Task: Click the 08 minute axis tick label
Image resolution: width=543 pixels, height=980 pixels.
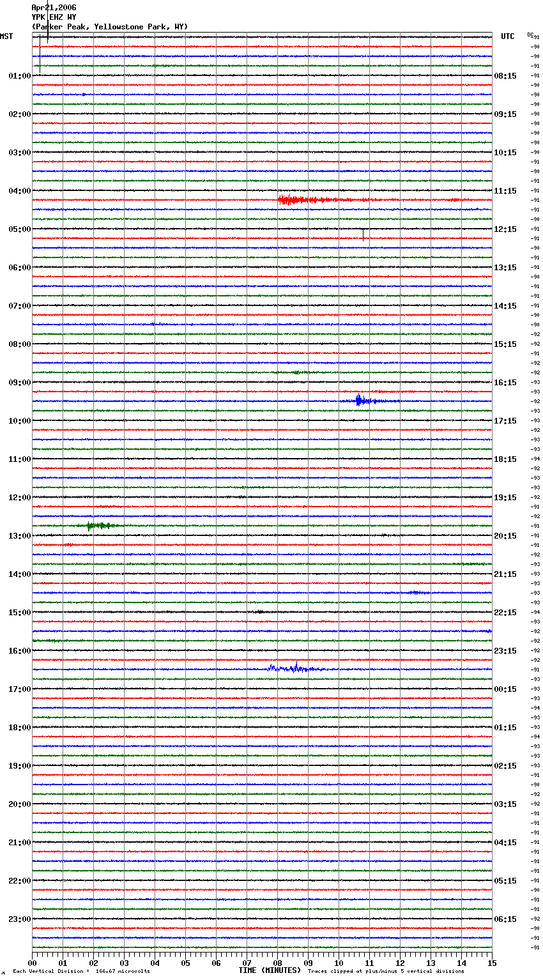Action: coord(277,963)
